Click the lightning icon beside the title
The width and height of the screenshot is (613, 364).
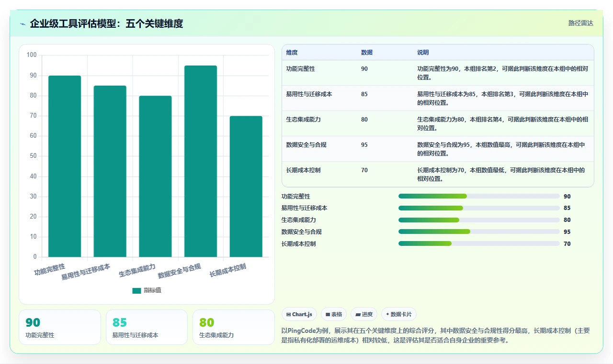point(23,24)
